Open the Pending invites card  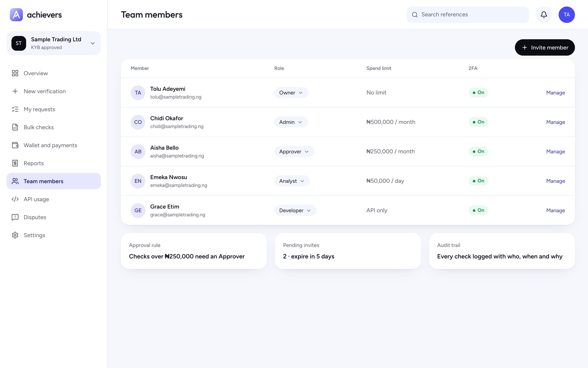348,251
